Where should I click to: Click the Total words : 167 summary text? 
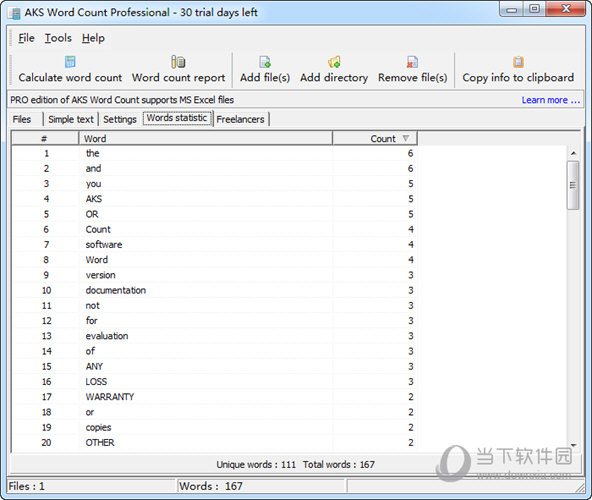click(x=339, y=465)
